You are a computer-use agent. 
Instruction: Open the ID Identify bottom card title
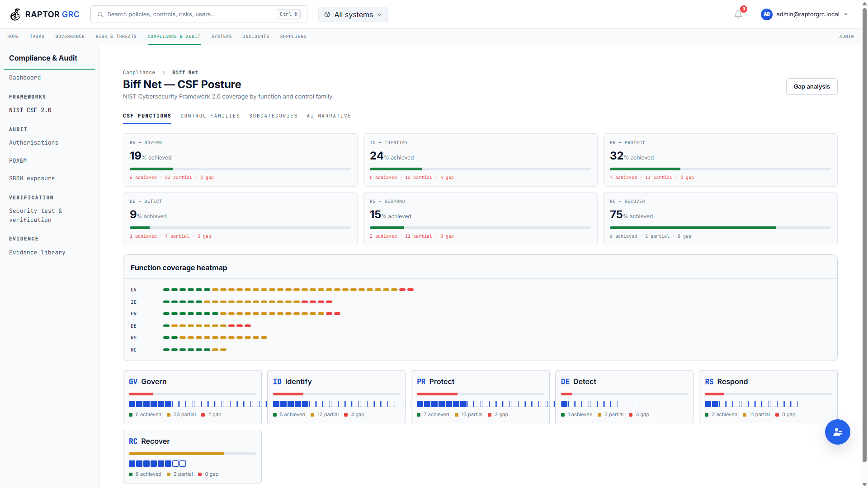click(292, 382)
